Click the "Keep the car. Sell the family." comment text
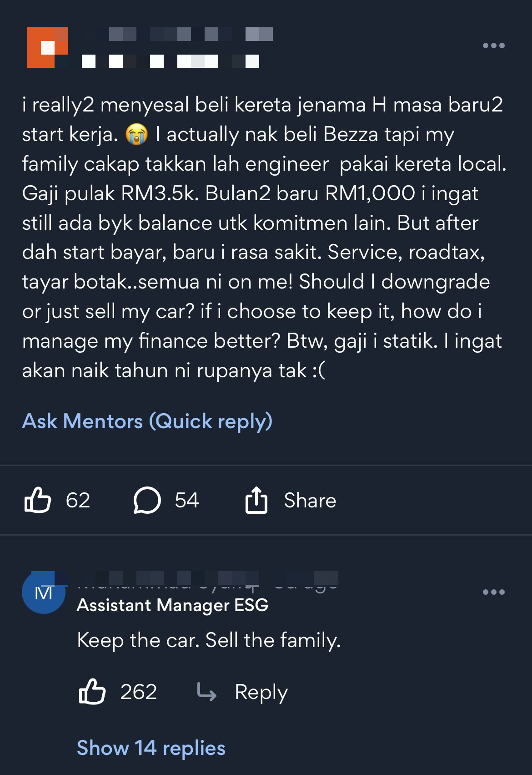This screenshot has height=775, width=532. pos(209,640)
